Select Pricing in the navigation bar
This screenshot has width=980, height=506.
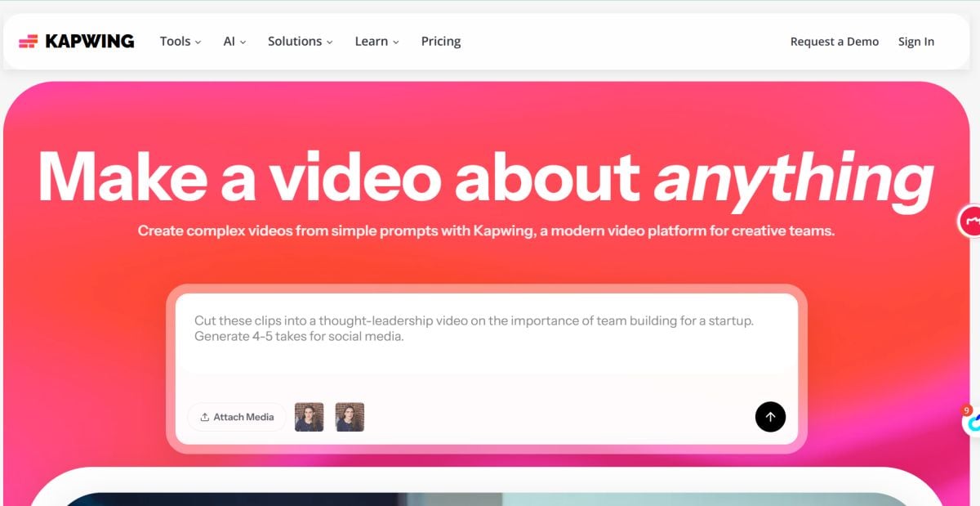(440, 40)
